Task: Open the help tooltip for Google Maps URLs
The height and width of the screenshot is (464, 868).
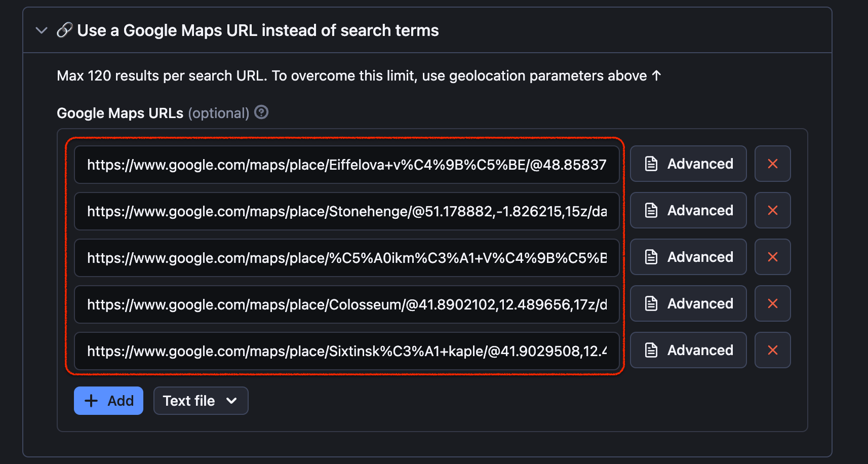Action: (261, 112)
